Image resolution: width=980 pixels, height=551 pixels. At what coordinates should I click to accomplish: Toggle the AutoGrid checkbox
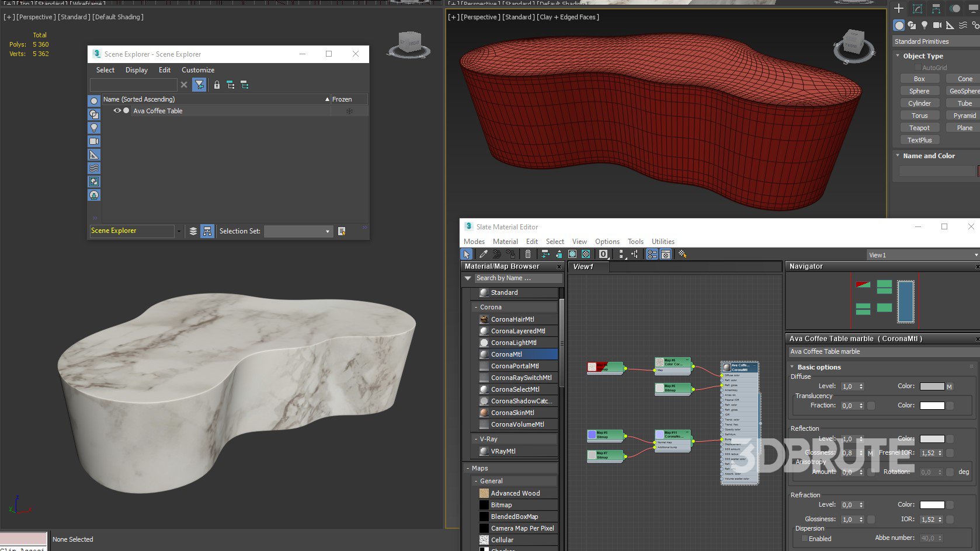click(x=918, y=68)
